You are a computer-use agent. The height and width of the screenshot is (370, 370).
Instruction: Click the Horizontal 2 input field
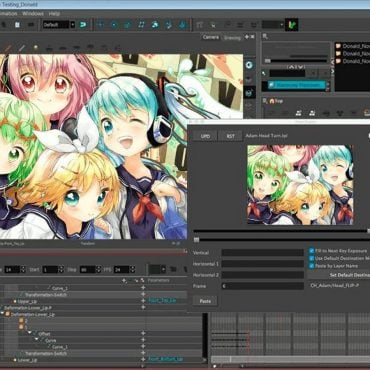point(263,275)
